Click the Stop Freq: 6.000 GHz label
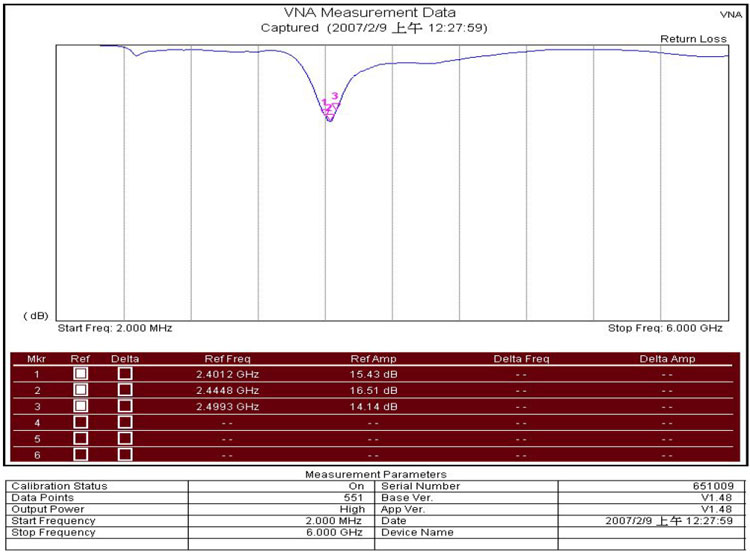The width and height of the screenshot is (750, 553). [665, 328]
